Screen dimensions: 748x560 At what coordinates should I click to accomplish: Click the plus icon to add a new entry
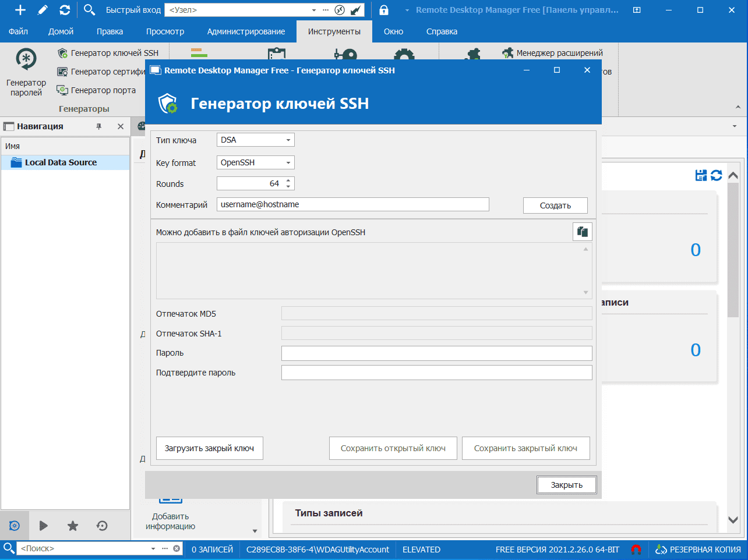pyautogui.click(x=20, y=10)
